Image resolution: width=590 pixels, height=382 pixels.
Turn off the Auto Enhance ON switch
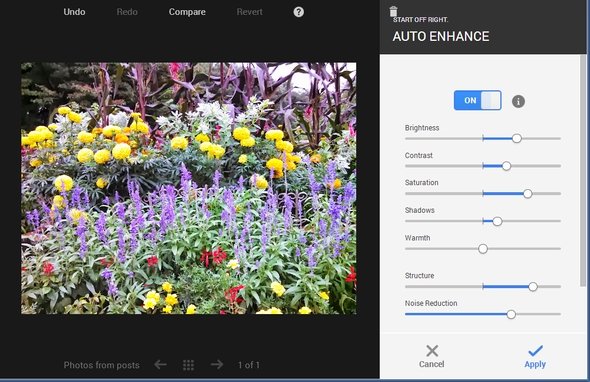tap(477, 100)
